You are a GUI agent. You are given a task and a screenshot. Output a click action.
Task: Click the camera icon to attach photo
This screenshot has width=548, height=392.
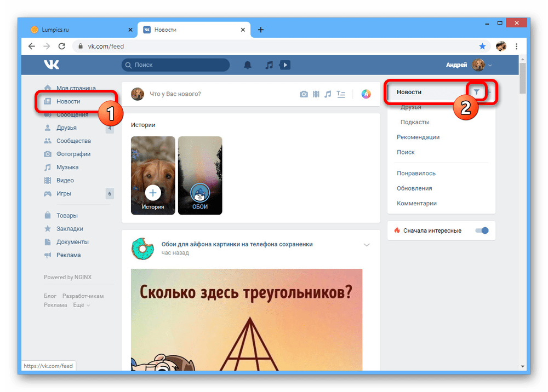point(304,94)
